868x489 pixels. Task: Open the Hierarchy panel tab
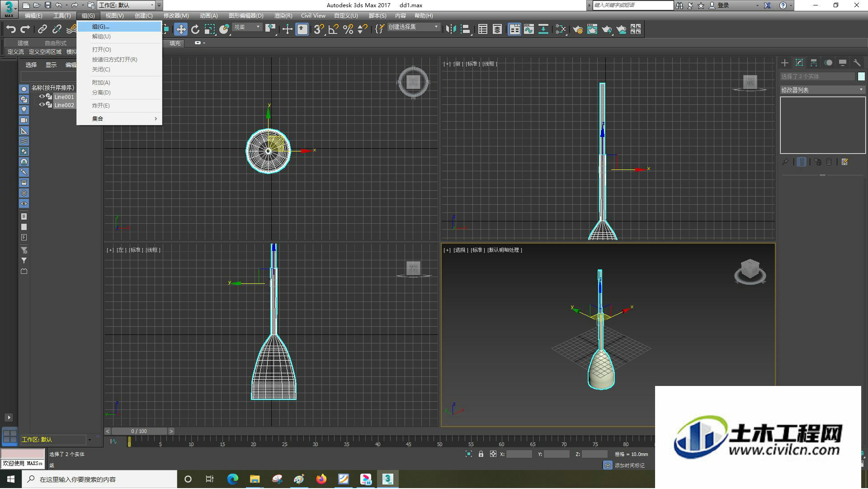814,63
